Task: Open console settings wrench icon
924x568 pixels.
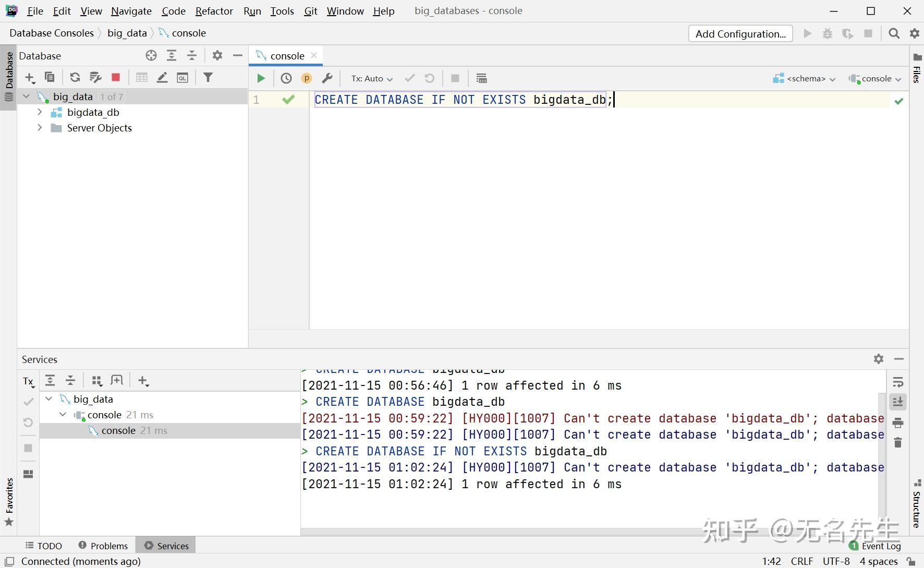Action: pyautogui.click(x=327, y=78)
